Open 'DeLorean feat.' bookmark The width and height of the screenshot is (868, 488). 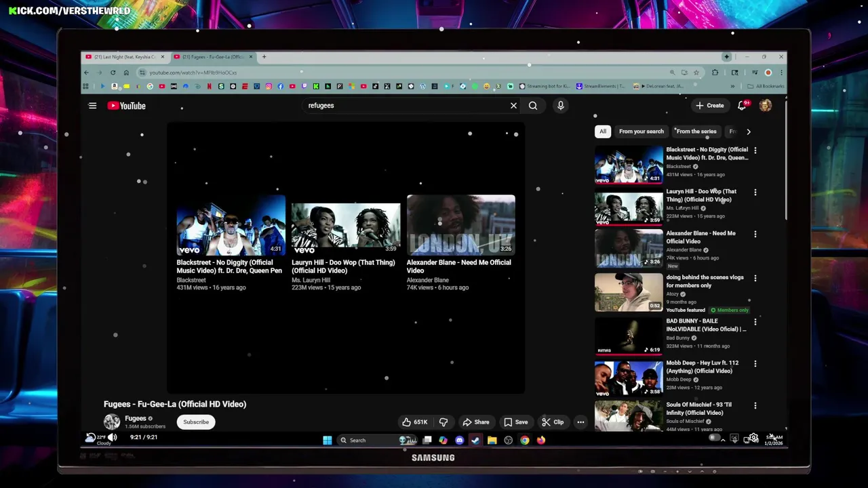pyautogui.click(x=658, y=86)
